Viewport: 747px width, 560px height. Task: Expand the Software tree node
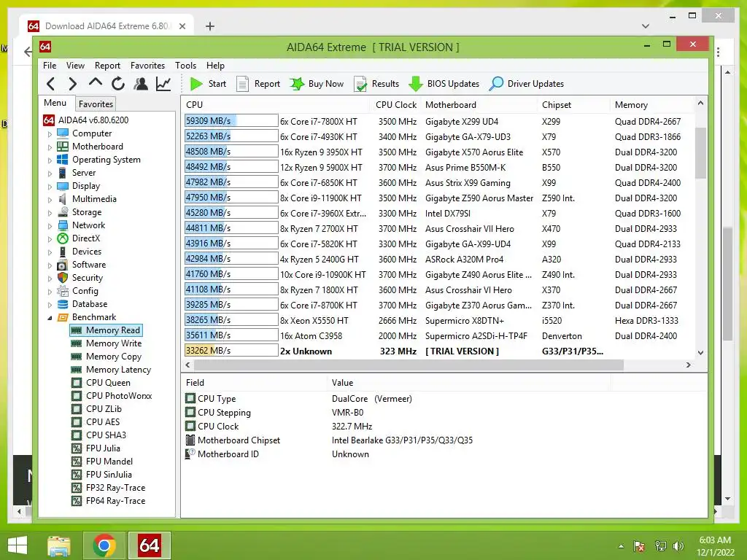pos(50,265)
